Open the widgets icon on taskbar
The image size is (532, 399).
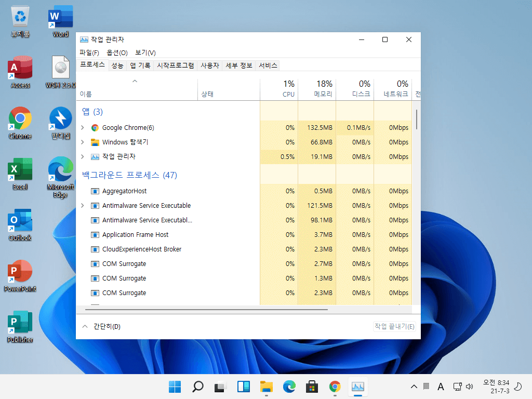point(244,387)
